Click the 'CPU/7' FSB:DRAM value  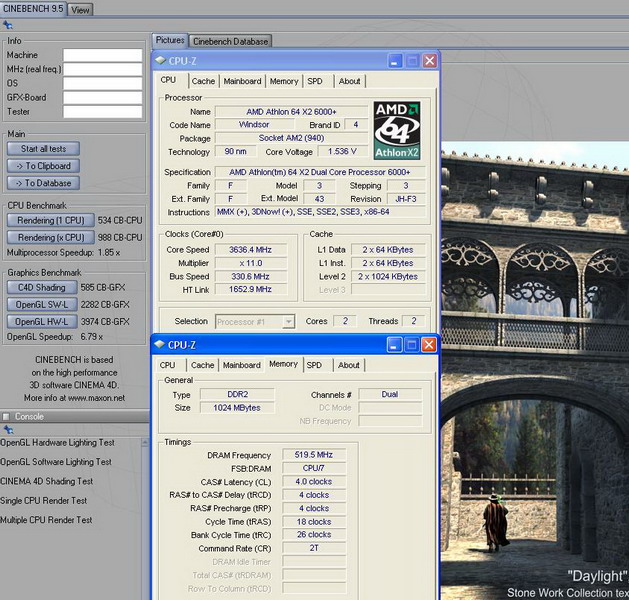click(314, 468)
